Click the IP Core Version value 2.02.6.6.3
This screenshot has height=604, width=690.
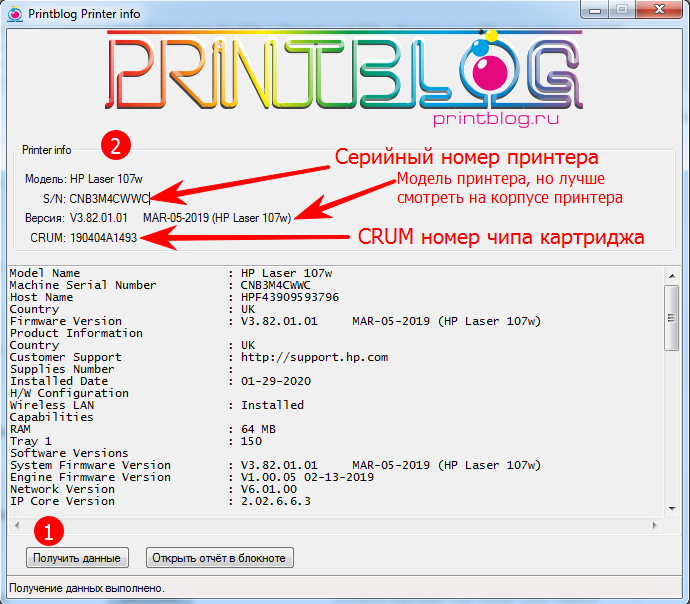[276, 501]
